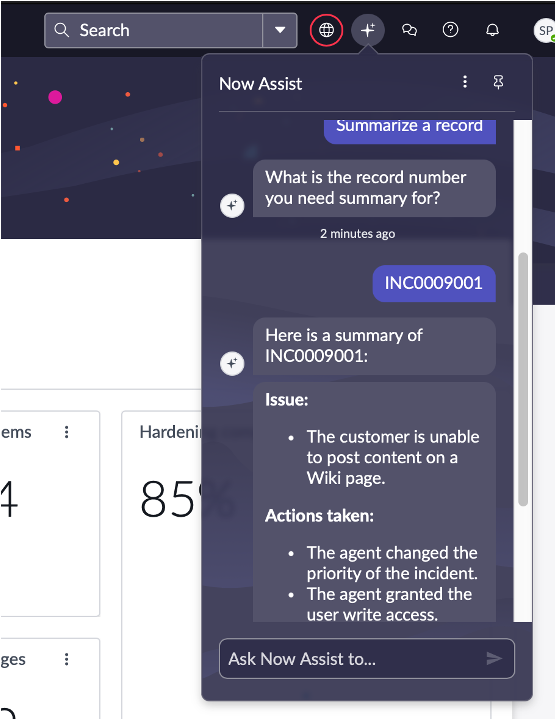556x720 pixels.
Task: Send the Now Assist message
Action: pos(494,658)
